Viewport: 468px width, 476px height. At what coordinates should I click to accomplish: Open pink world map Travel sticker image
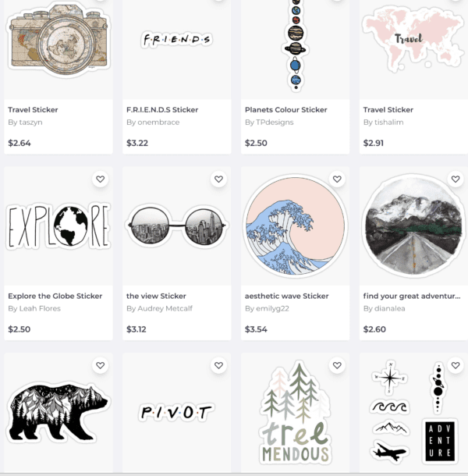coord(413,40)
